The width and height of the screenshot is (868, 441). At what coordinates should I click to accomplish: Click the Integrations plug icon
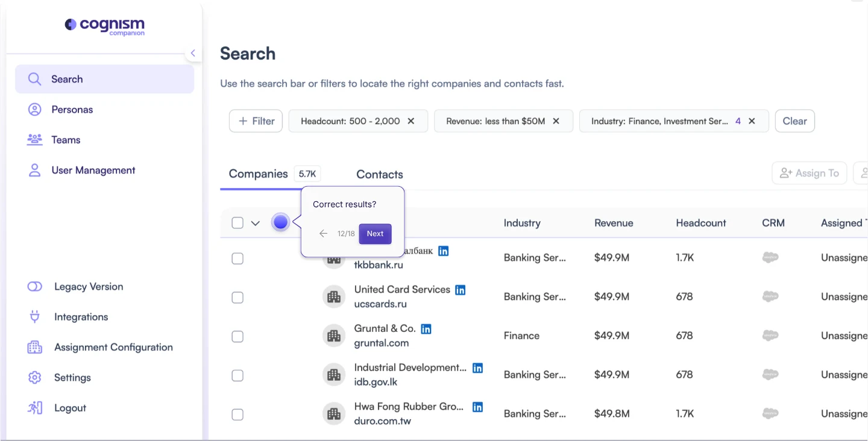[35, 317]
